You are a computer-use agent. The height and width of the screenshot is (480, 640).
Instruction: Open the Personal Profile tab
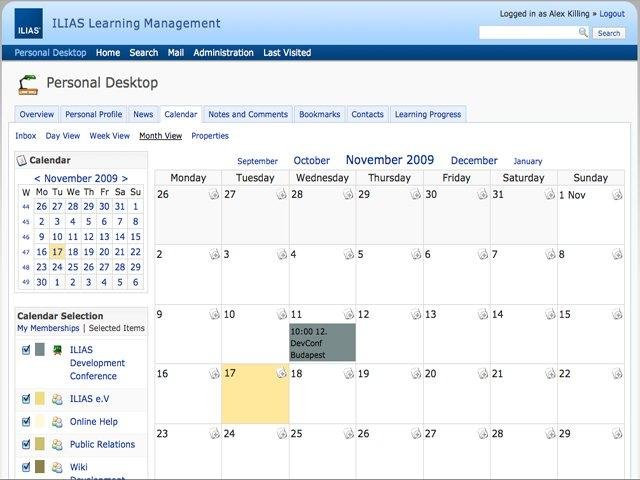pyautogui.click(x=93, y=114)
